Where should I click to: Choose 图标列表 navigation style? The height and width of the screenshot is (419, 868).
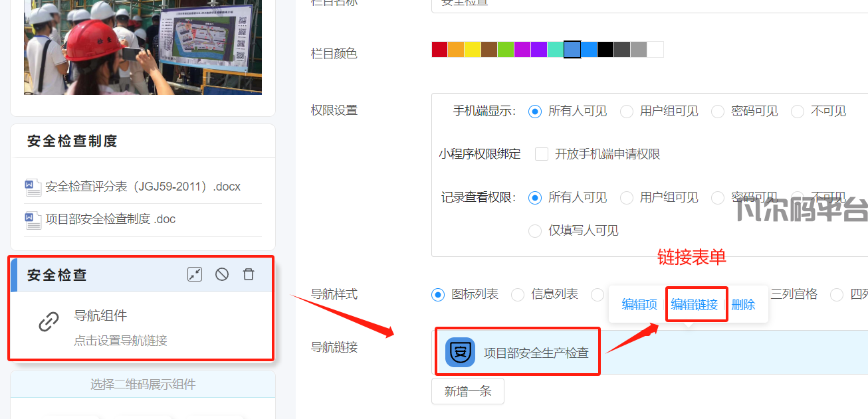pos(438,294)
